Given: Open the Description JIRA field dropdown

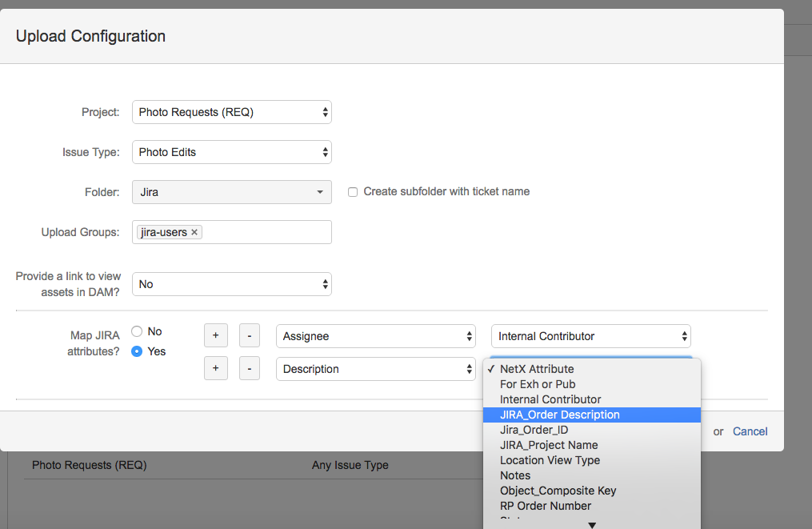Looking at the screenshot, I should (375, 369).
